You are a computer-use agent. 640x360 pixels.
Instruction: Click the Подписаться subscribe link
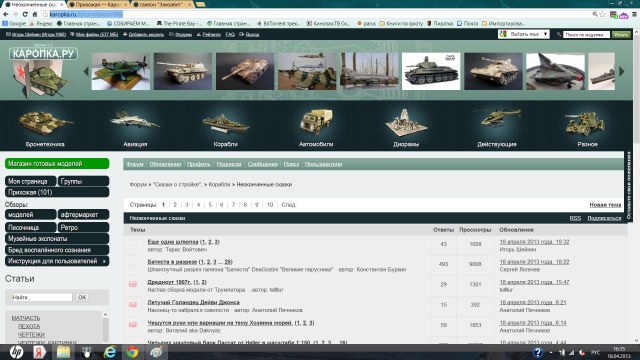point(604,218)
